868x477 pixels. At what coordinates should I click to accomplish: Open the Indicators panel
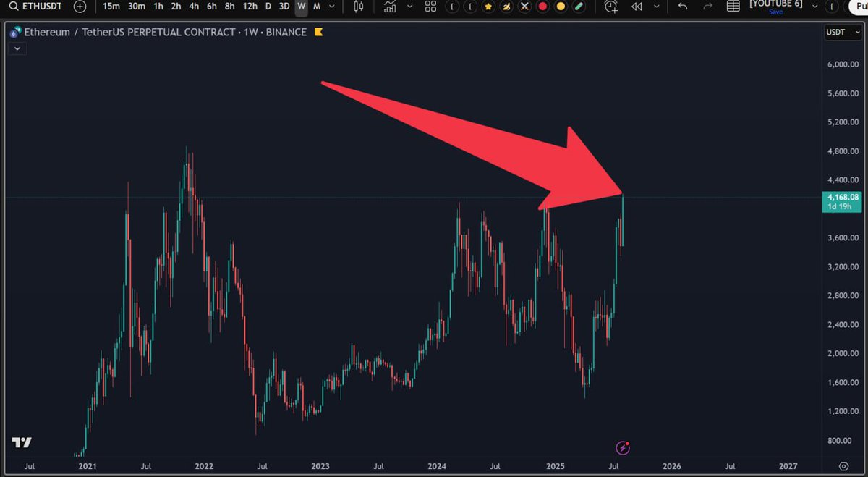click(x=391, y=7)
